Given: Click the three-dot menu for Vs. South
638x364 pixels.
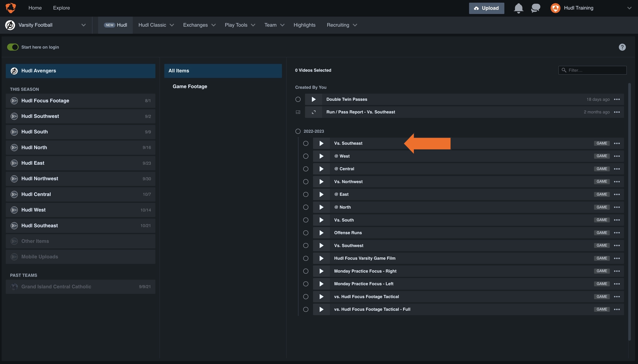Looking at the screenshot, I should [x=616, y=220].
